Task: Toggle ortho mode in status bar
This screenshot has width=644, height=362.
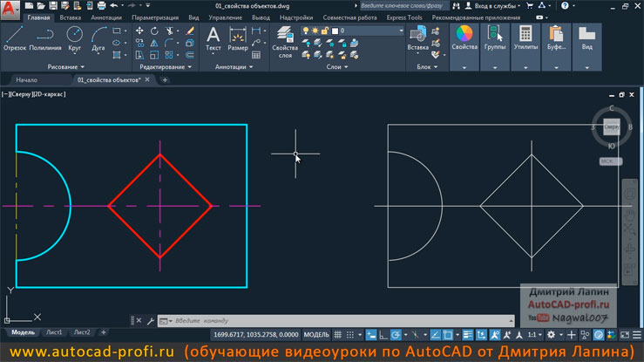Action: (383, 335)
